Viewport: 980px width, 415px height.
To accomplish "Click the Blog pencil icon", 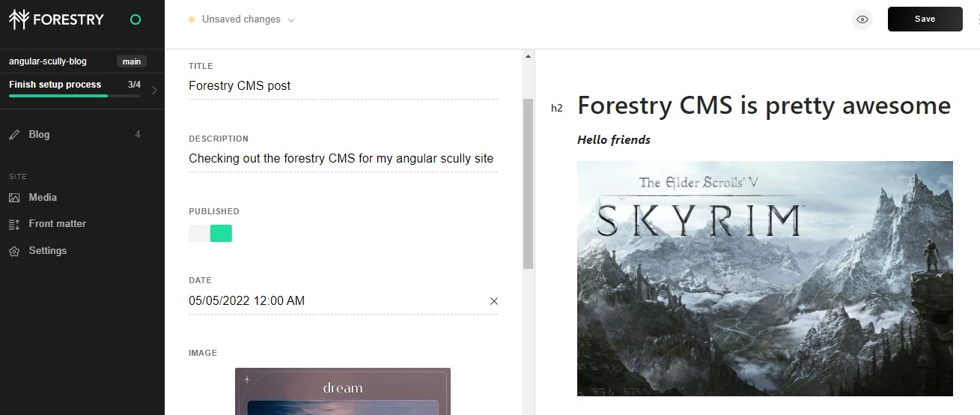I will [x=14, y=135].
